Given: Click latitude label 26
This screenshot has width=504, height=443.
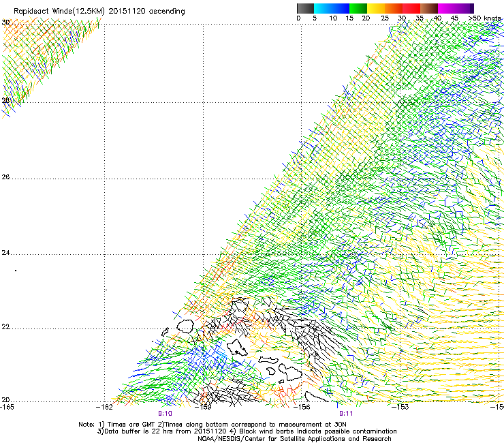Looking at the screenshot, I should pos(5,177).
